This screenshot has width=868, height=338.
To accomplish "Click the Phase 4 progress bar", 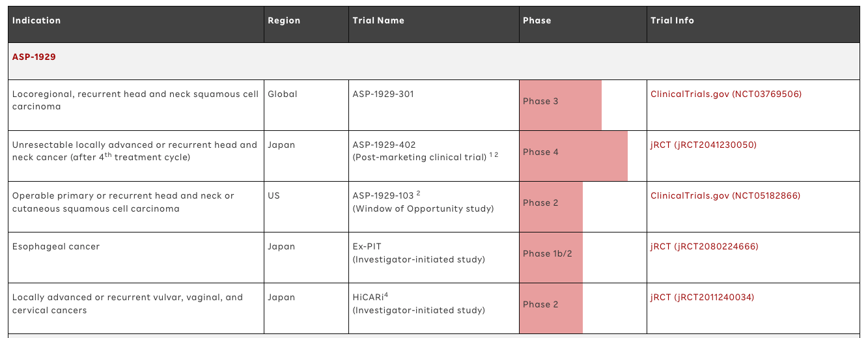I will [573, 156].
